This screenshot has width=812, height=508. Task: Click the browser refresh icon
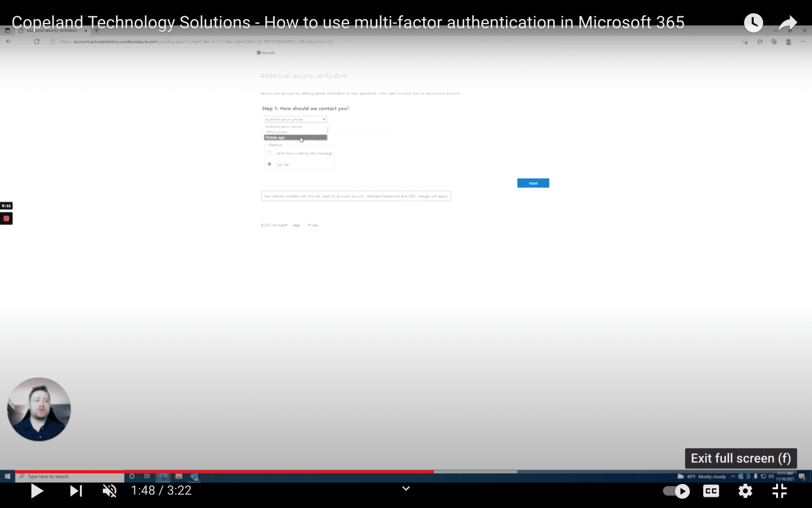(x=37, y=41)
